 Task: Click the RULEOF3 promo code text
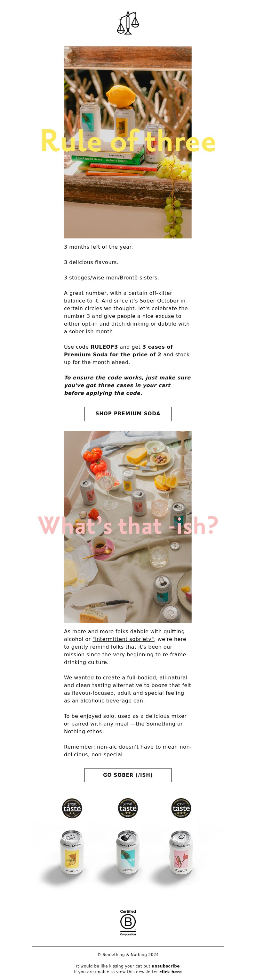pos(104,346)
